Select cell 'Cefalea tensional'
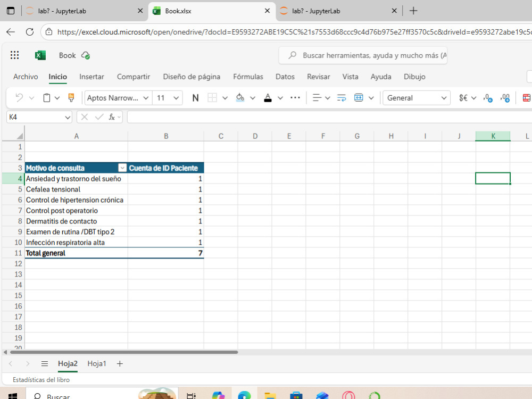 click(76, 189)
